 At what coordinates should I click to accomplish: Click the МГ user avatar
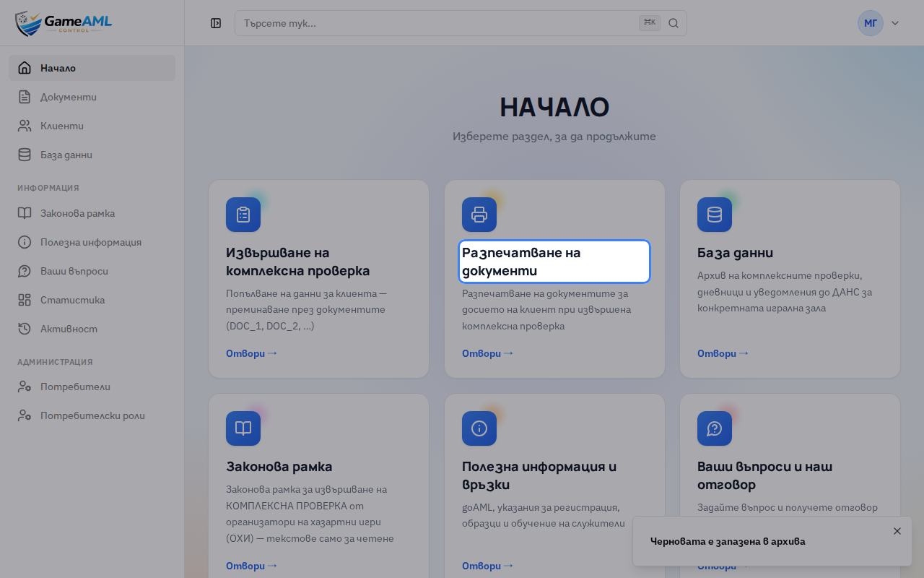[871, 23]
